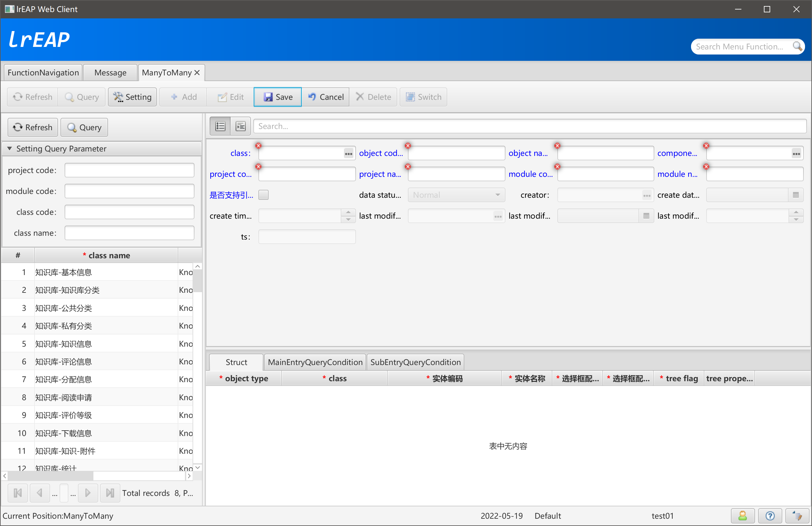Click the horizontal scrollbar thumb of class list

(50, 476)
